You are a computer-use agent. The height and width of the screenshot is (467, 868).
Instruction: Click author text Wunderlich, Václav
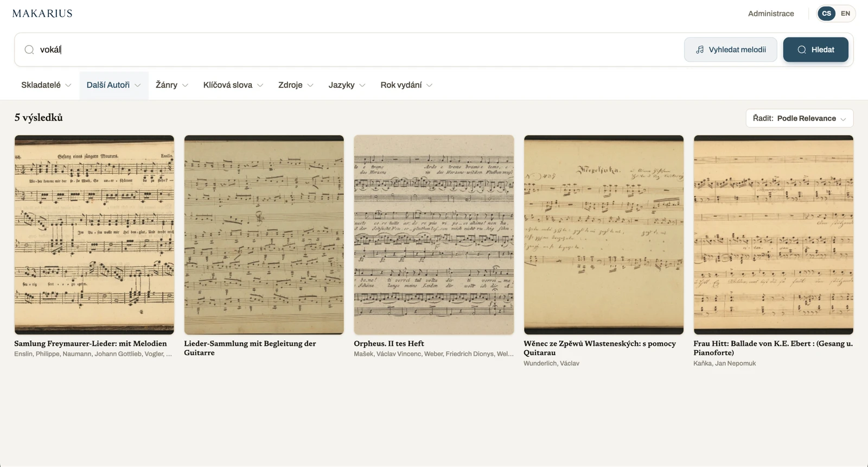pos(551,363)
